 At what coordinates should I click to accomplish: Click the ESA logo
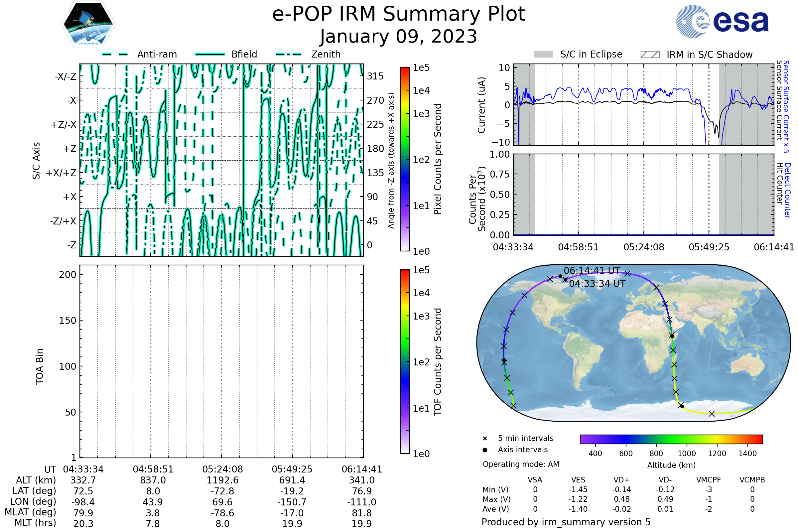tap(722, 22)
